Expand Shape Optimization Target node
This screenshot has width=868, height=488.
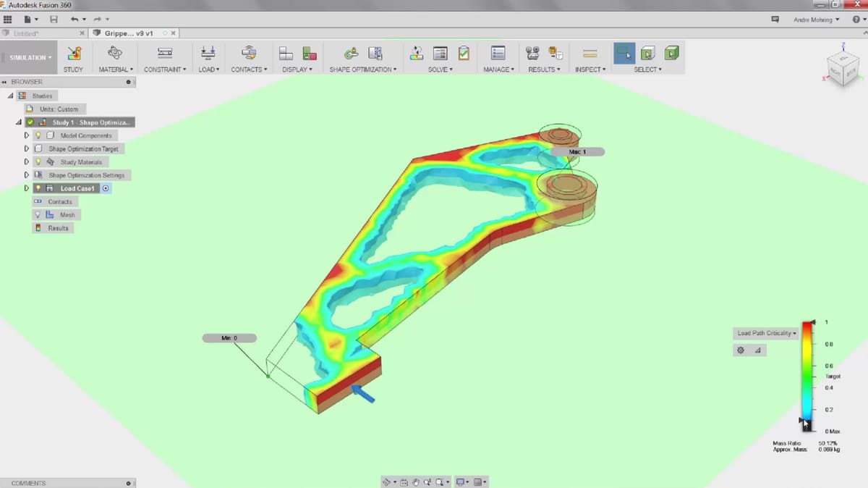(x=27, y=148)
